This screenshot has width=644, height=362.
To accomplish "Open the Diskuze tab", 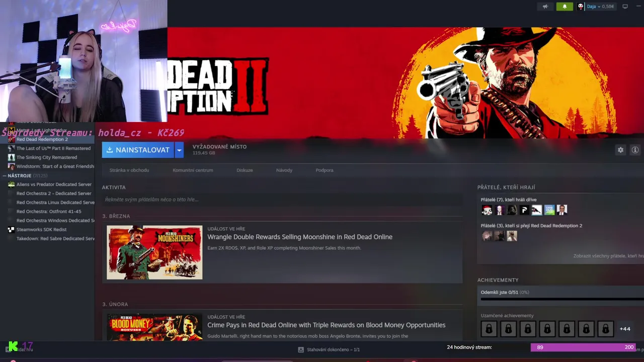I will (x=245, y=170).
